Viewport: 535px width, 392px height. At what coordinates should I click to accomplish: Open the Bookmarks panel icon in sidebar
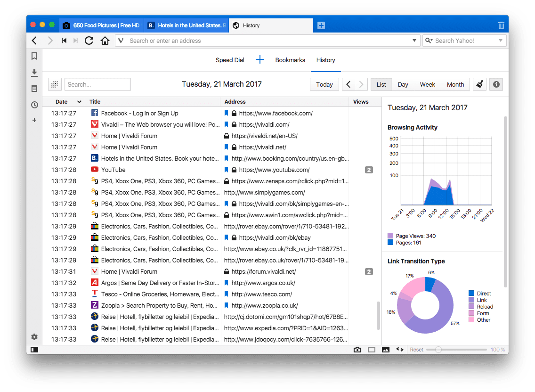pyautogui.click(x=34, y=56)
